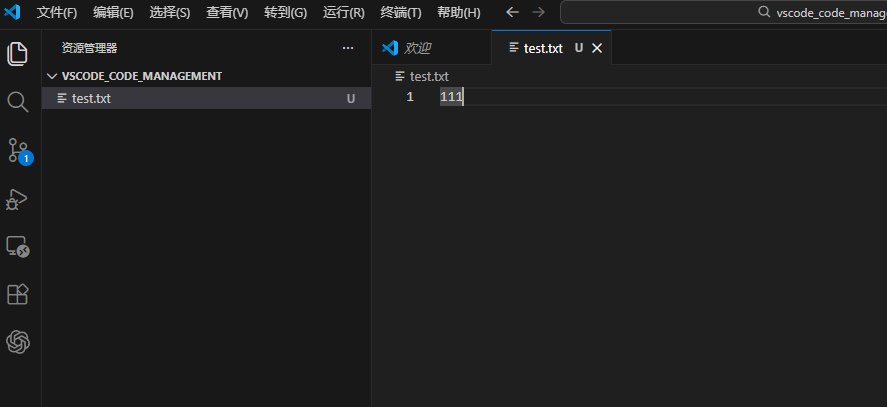Click the command center search box
The height and width of the screenshot is (407, 887).
724,12
